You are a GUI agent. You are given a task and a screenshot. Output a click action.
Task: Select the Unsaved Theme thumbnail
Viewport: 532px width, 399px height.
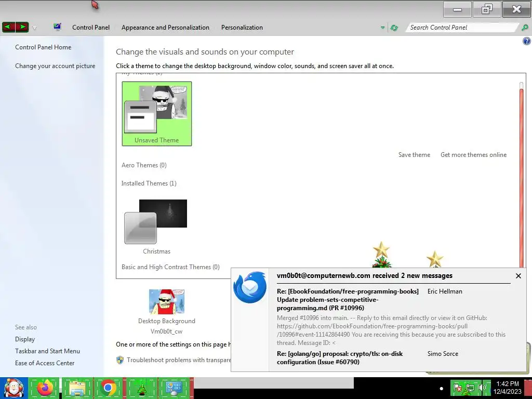coord(157,114)
